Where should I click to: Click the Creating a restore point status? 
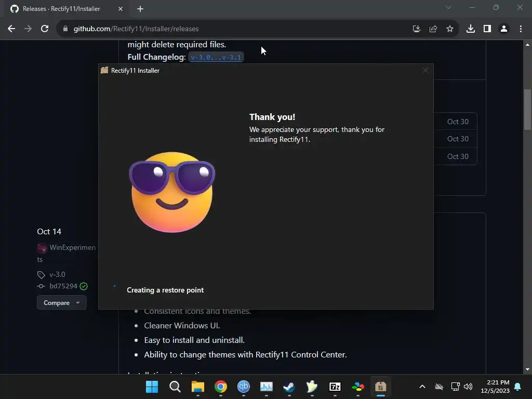165,290
